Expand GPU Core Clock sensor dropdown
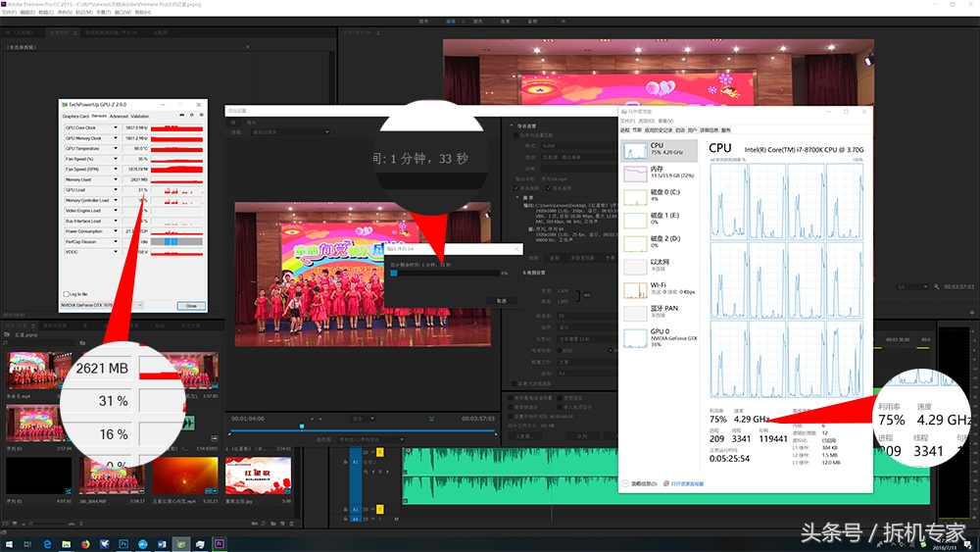Screen dimensions: 980x552 [x=115, y=127]
